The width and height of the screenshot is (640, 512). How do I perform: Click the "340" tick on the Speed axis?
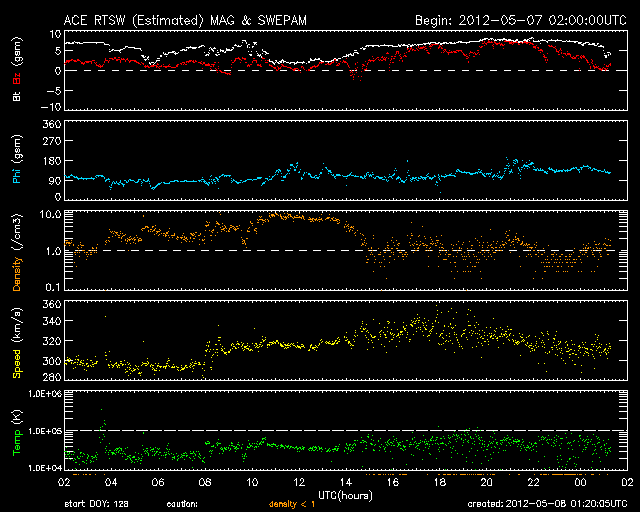tap(52, 321)
